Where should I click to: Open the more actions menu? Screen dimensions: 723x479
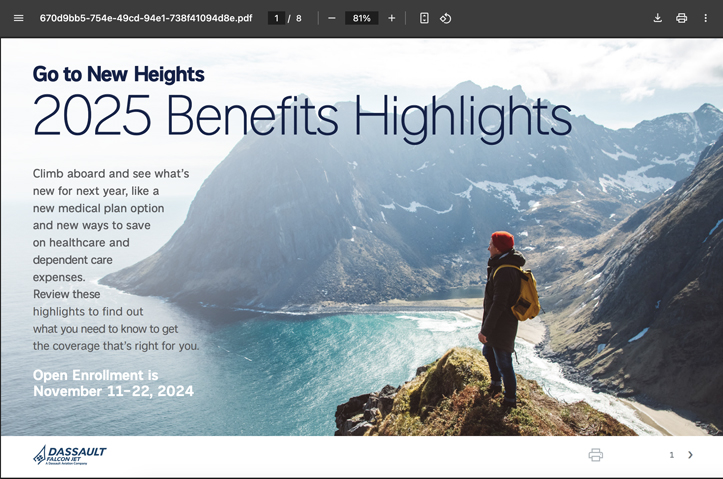click(705, 18)
